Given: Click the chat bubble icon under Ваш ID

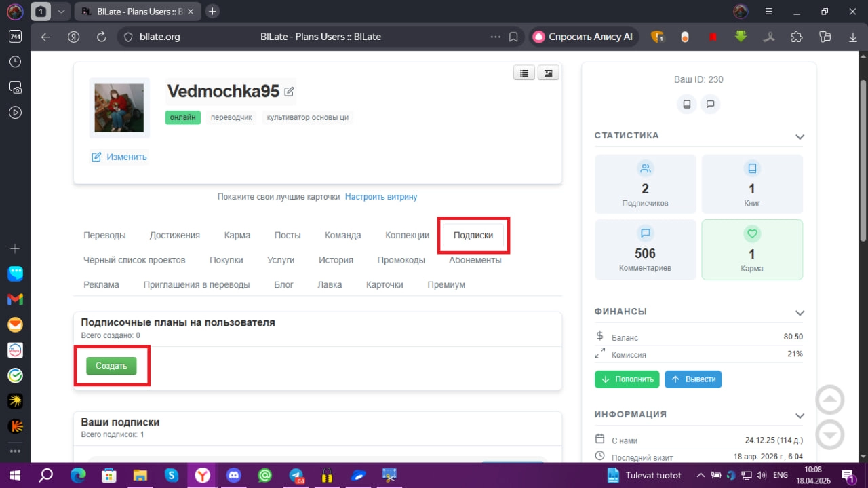Looking at the screenshot, I should point(710,105).
